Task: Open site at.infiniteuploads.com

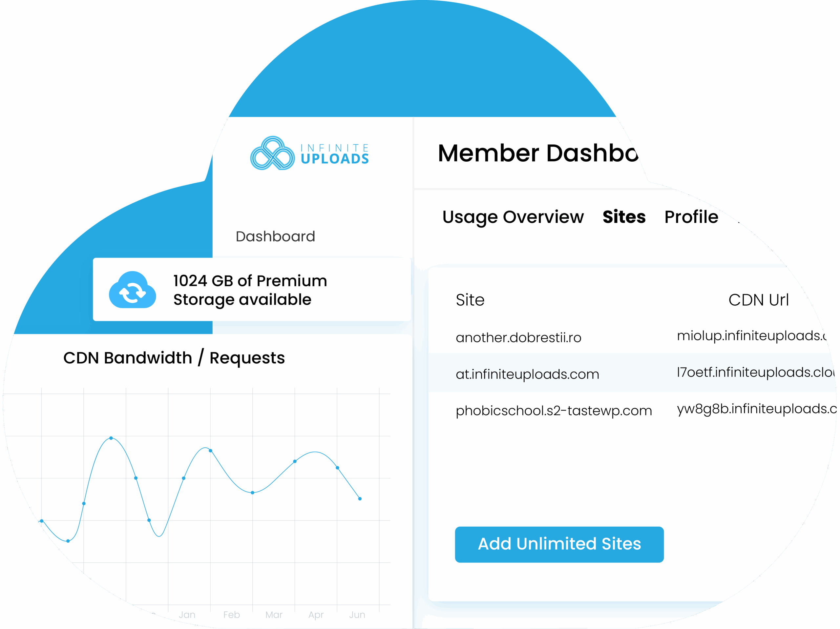Action: pyautogui.click(x=527, y=374)
